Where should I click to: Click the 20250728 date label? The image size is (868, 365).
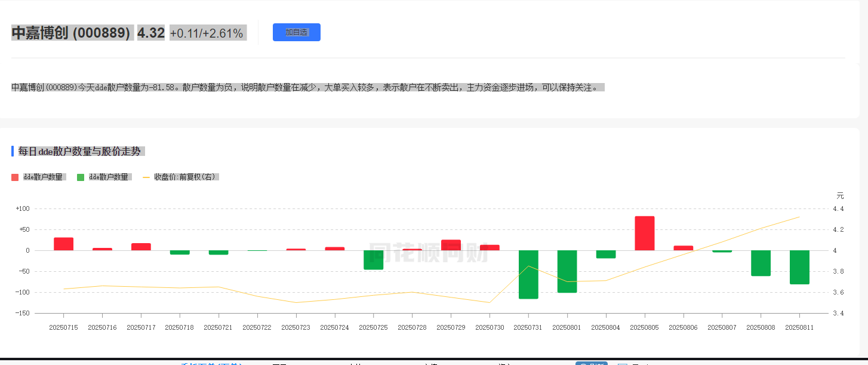point(413,327)
